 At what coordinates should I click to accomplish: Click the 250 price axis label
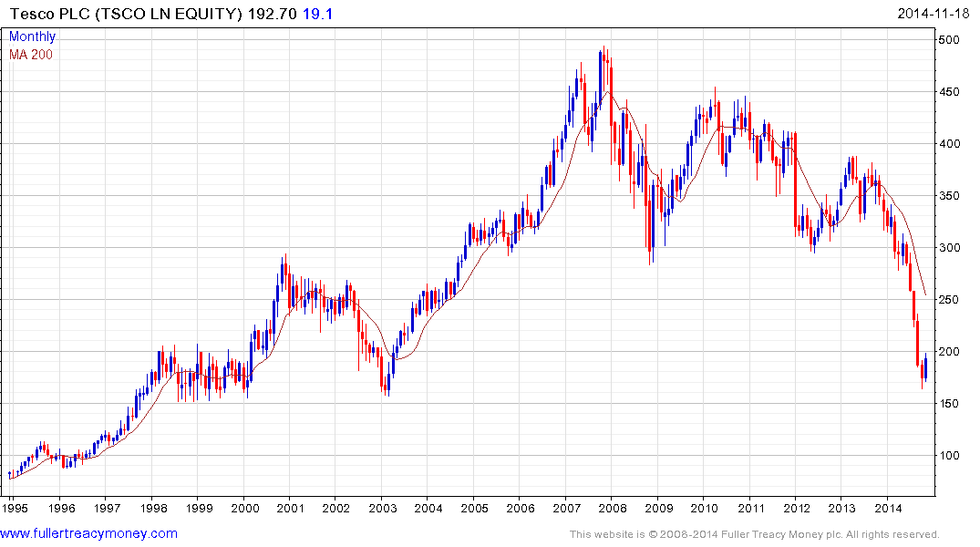click(949, 299)
